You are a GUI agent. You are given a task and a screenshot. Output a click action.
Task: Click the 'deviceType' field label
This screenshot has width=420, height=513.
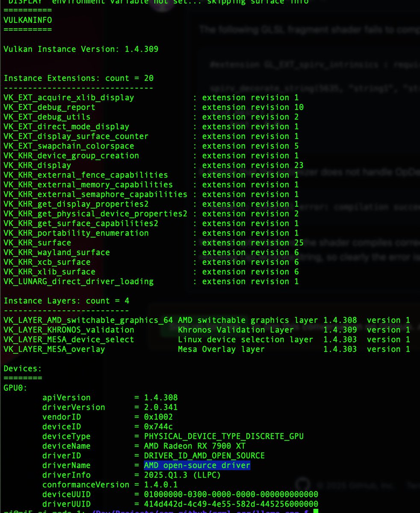[x=66, y=436]
